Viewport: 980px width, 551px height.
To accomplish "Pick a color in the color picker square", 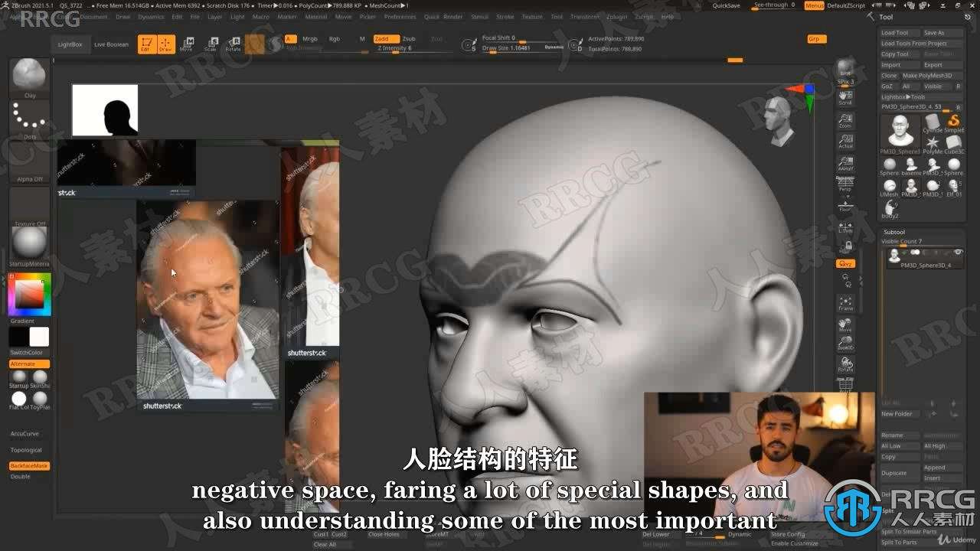I will (30, 294).
